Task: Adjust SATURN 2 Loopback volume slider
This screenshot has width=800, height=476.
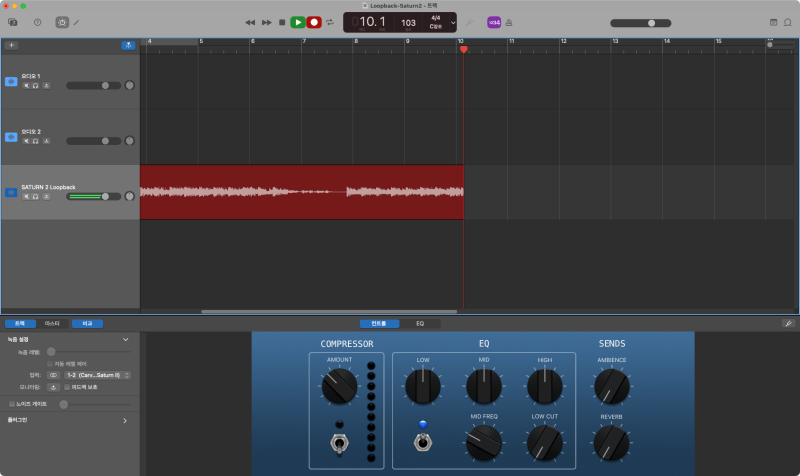Action: tap(93, 197)
